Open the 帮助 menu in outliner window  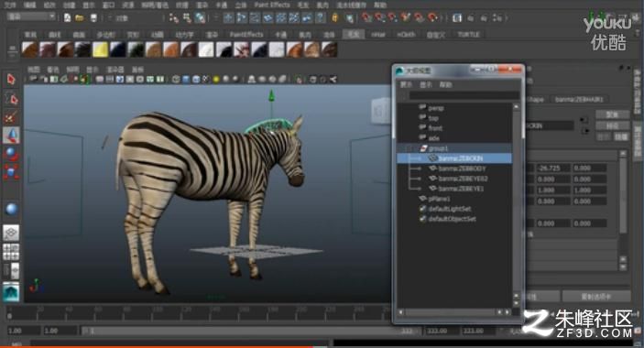pyautogui.click(x=446, y=84)
